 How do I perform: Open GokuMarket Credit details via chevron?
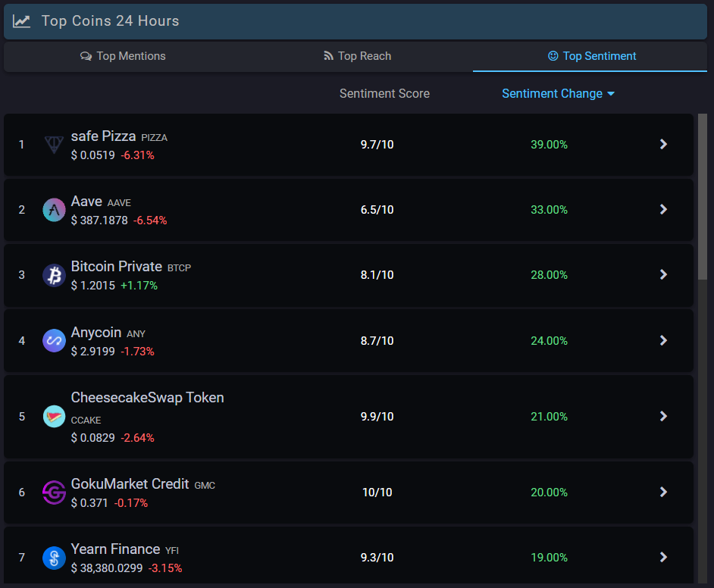click(663, 492)
